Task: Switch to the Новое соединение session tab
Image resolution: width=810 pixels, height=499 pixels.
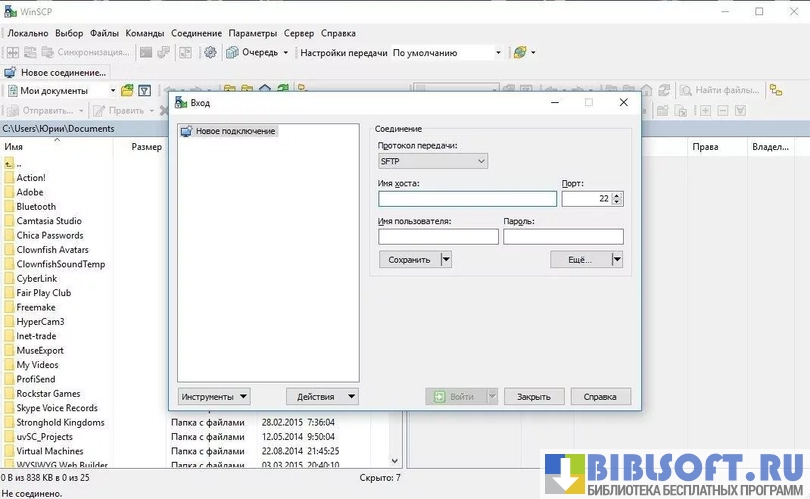Action: coord(55,72)
